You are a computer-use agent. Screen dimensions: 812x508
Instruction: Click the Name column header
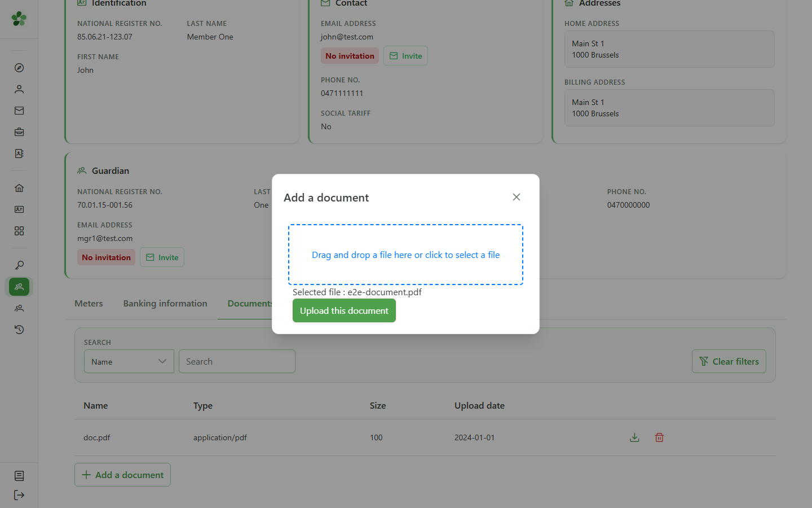(x=95, y=405)
